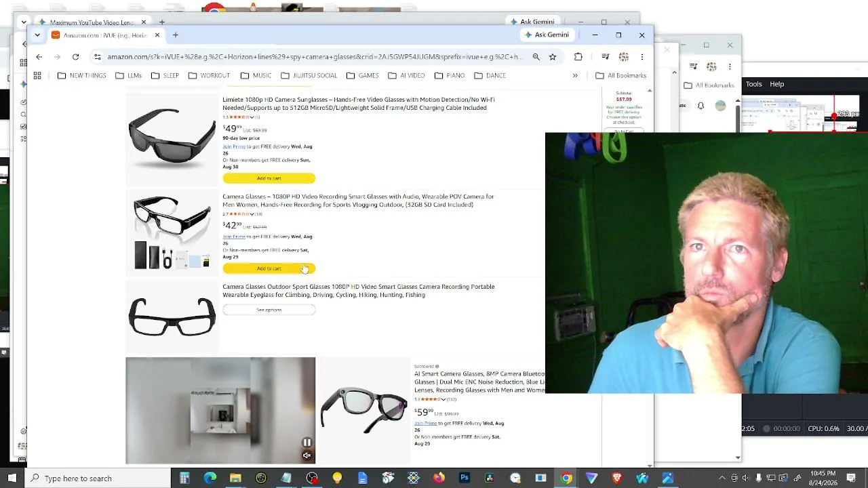Image resolution: width=868 pixels, height=488 pixels.
Task: Open the tab search dropdown in front Chrome window
Action: 37,35
